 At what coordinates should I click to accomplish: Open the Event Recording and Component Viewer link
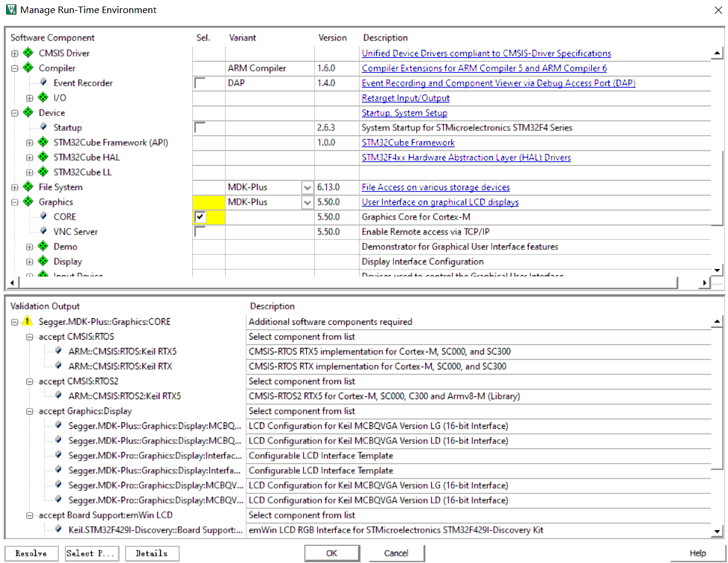coord(499,83)
